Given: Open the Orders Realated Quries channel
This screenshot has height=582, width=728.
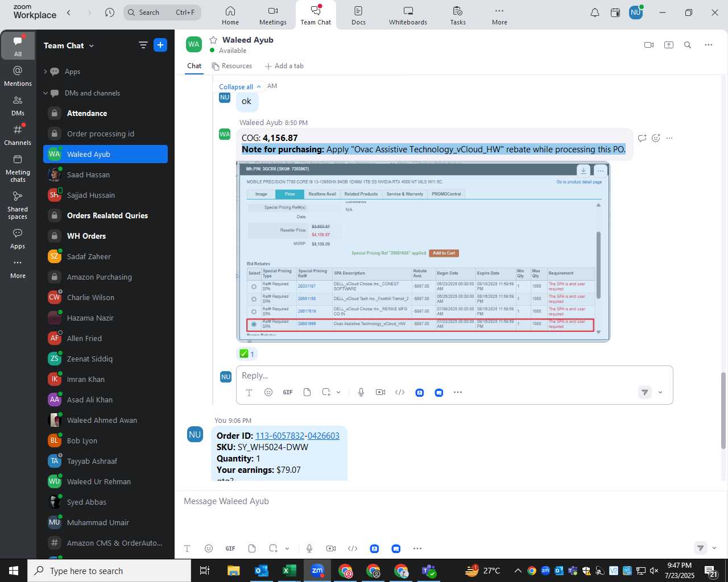Looking at the screenshot, I should tap(105, 215).
